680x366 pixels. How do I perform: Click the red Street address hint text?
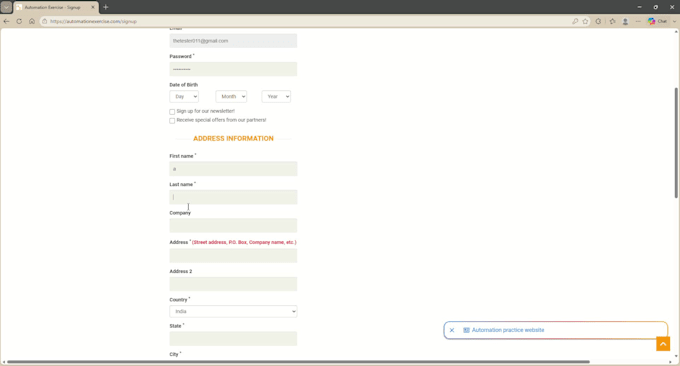(244, 242)
